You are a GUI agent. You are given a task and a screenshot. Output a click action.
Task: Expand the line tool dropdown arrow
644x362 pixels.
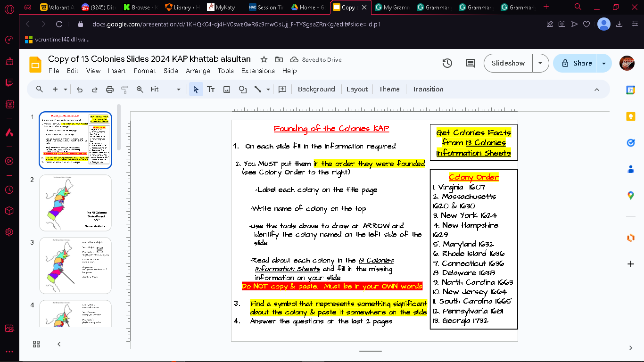click(268, 90)
